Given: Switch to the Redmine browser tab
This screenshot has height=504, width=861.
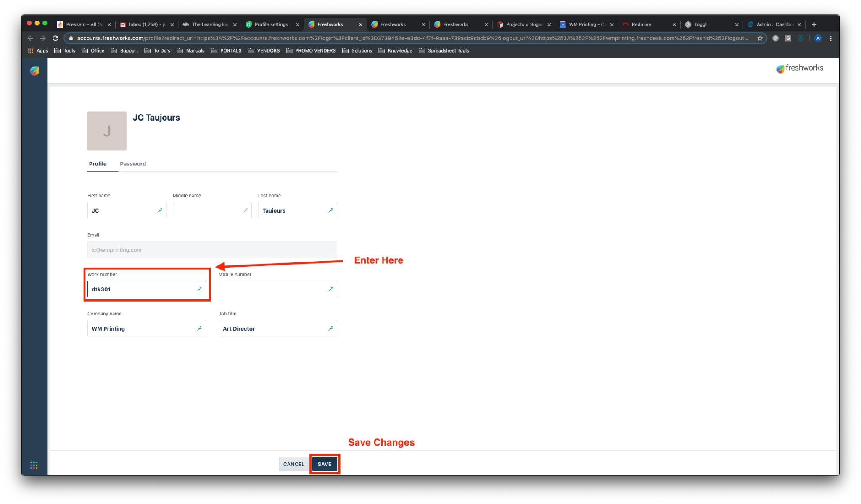Looking at the screenshot, I should (641, 24).
